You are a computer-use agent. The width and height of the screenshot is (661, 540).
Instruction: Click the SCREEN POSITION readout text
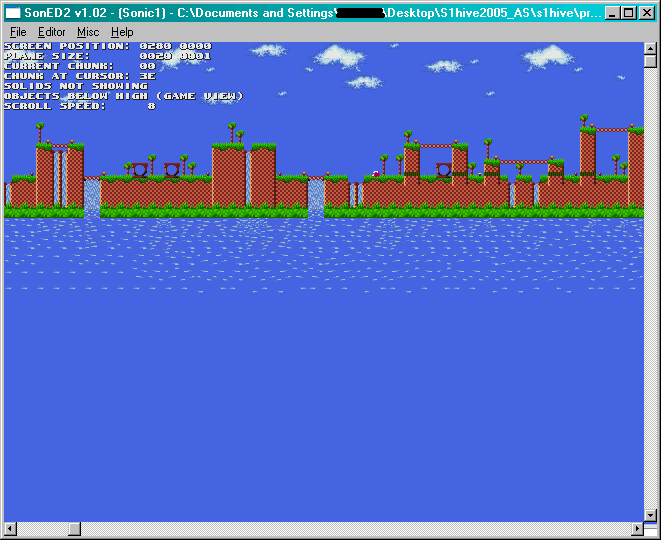tap(107, 46)
